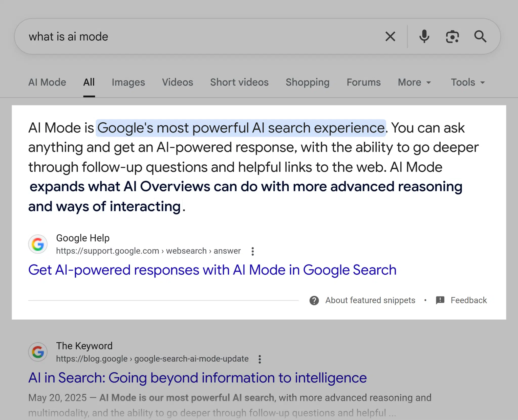Screen dimensions: 518x420
Task: Click the Feedback flag icon
Action: point(440,300)
